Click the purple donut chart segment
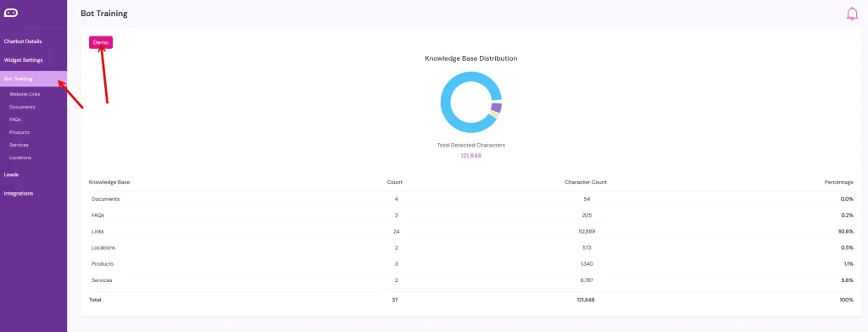 (497, 108)
